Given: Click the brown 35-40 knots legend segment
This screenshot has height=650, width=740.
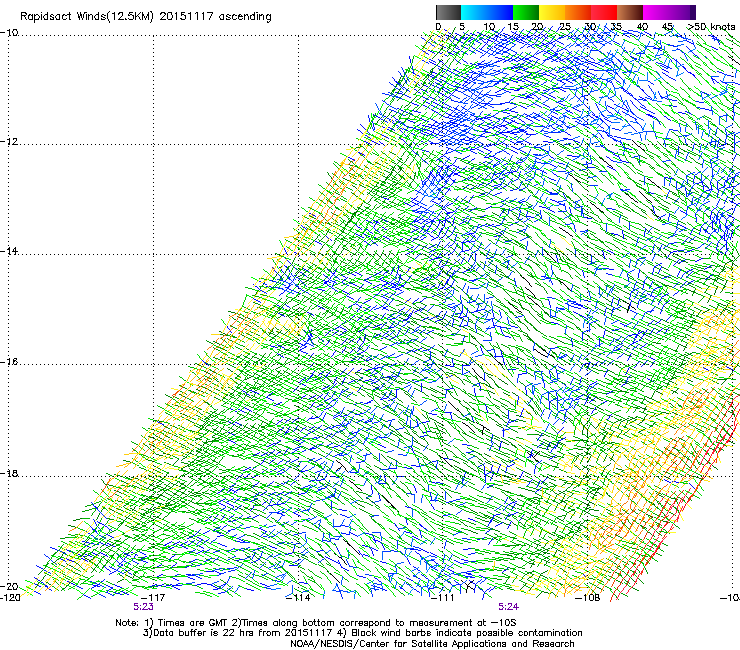Looking at the screenshot, I should point(630,12).
